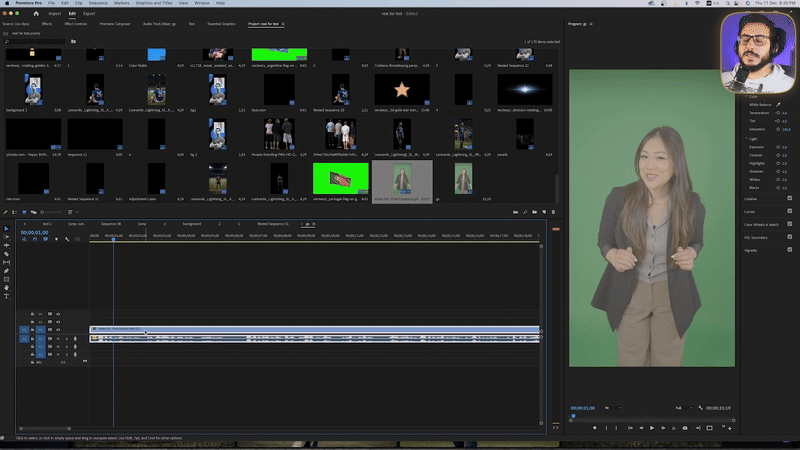Play the program monitor video

(x=652, y=427)
